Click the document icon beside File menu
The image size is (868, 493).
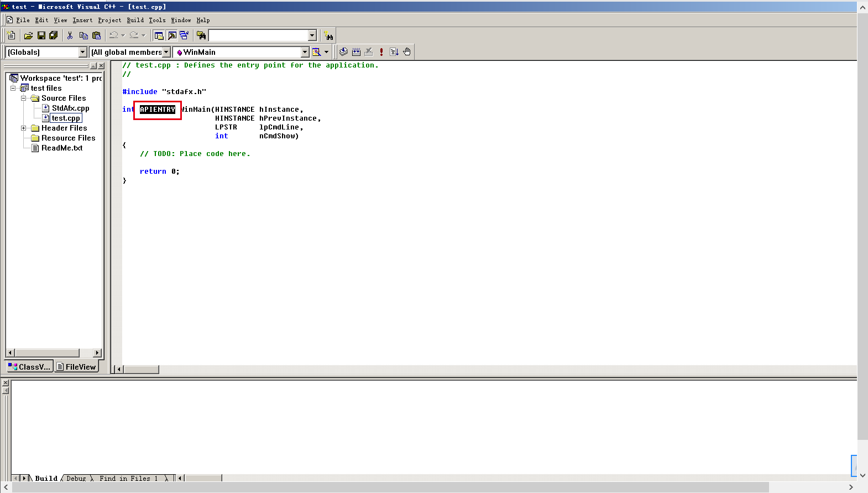[10, 20]
